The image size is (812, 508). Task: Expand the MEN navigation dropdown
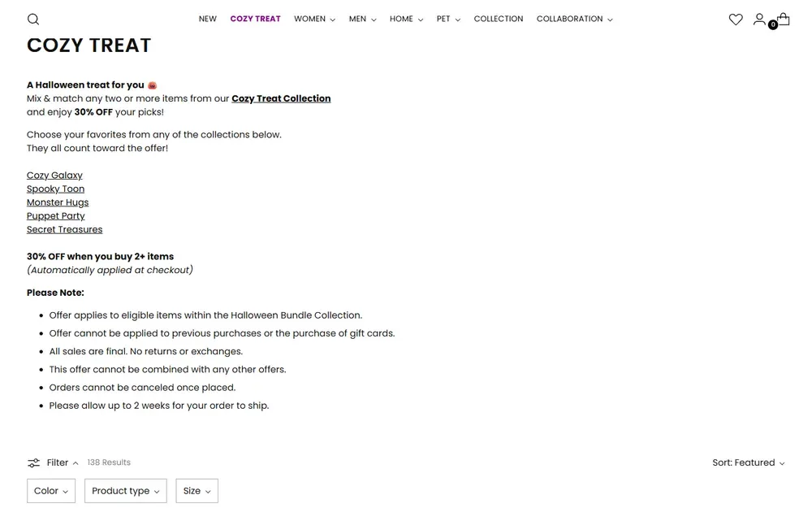362,20
